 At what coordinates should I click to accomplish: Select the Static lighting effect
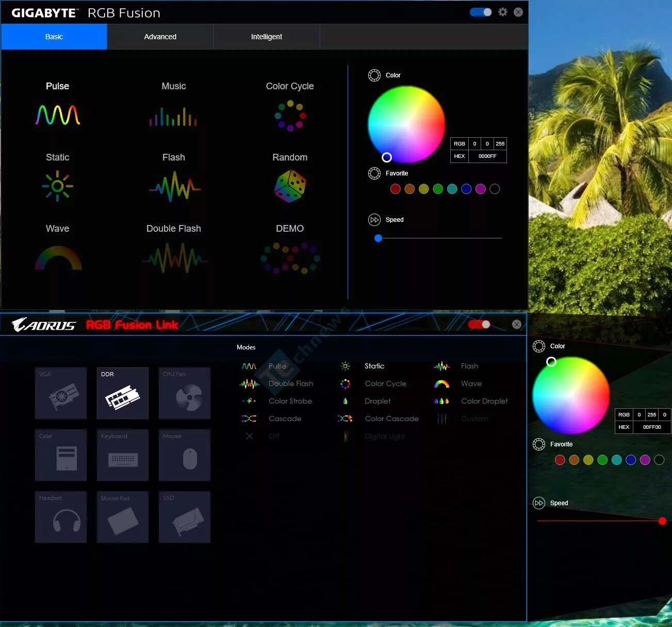tap(57, 186)
